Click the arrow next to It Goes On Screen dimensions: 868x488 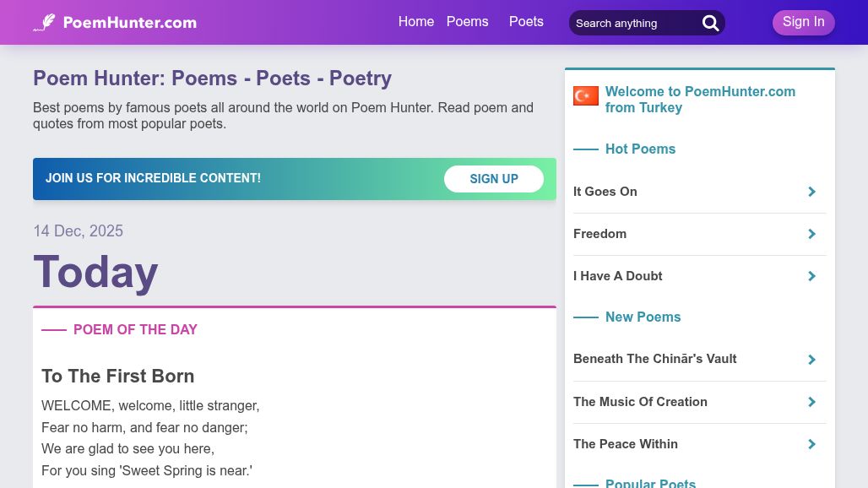click(x=811, y=192)
